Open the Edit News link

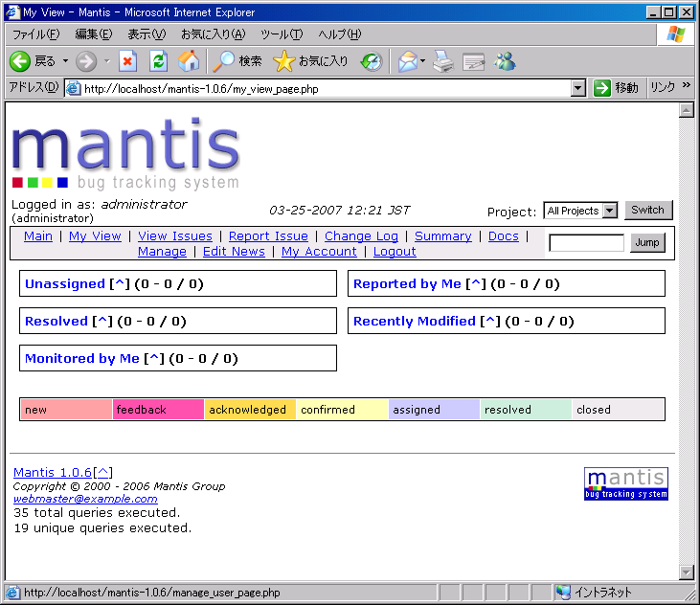(x=234, y=252)
